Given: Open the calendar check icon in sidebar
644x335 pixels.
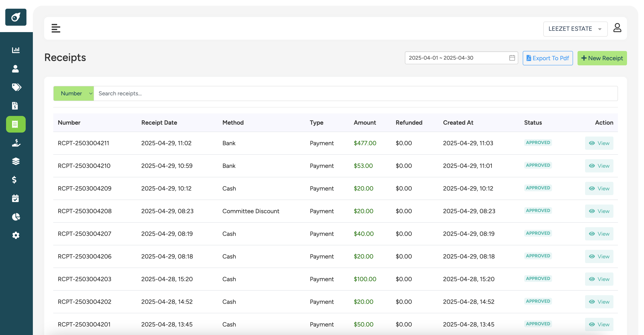Looking at the screenshot, I should (x=15, y=198).
